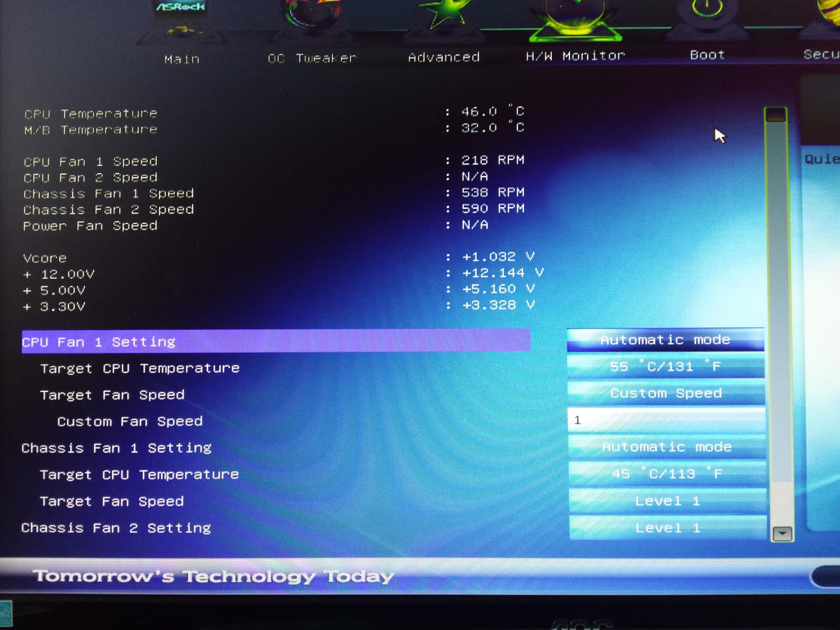
Task: Select the Chassis Fan 2 Setting row
Action: (x=116, y=528)
